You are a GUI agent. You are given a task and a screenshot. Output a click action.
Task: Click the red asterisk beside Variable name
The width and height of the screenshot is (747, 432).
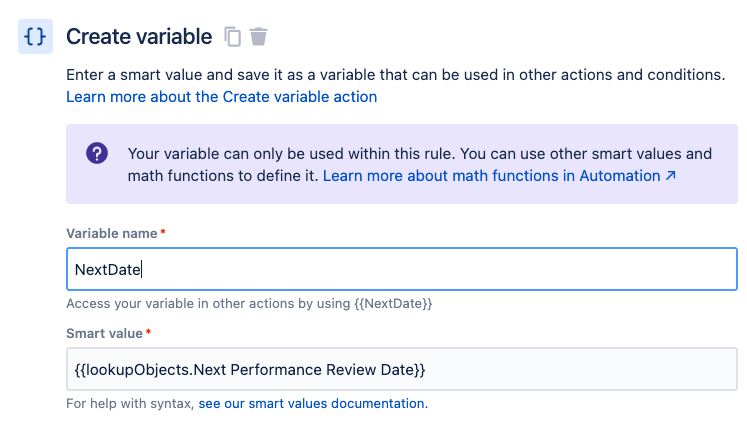[x=163, y=232]
